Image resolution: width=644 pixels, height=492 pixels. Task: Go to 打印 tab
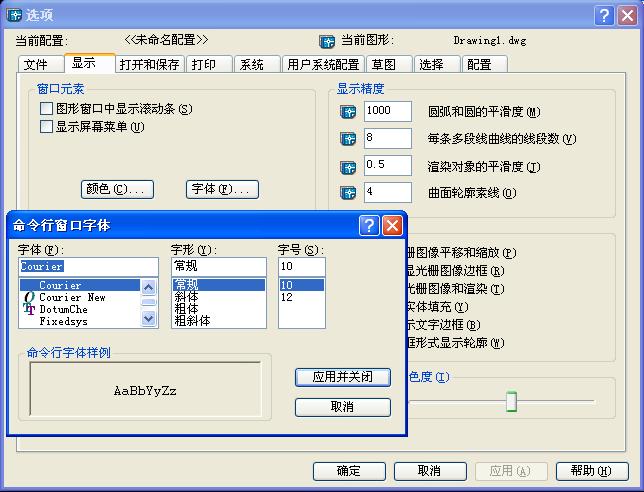click(x=209, y=64)
